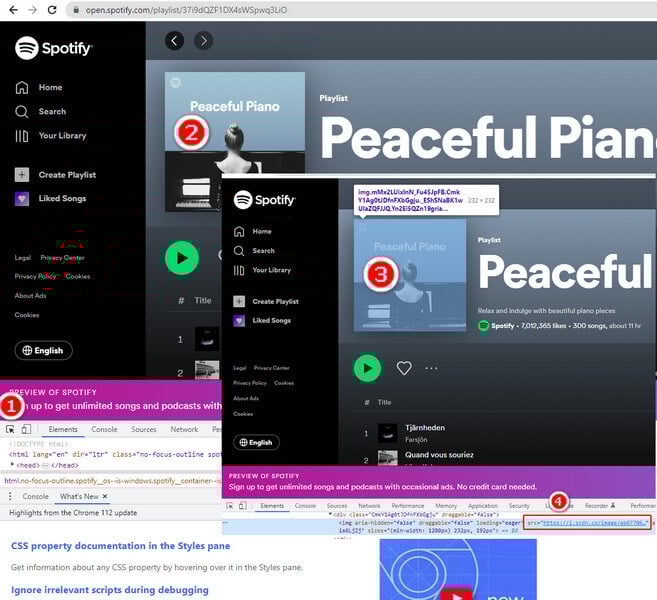The height and width of the screenshot is (600, 657).
Task: Open Home in the back Spotify window
Action: pos(39,87)
